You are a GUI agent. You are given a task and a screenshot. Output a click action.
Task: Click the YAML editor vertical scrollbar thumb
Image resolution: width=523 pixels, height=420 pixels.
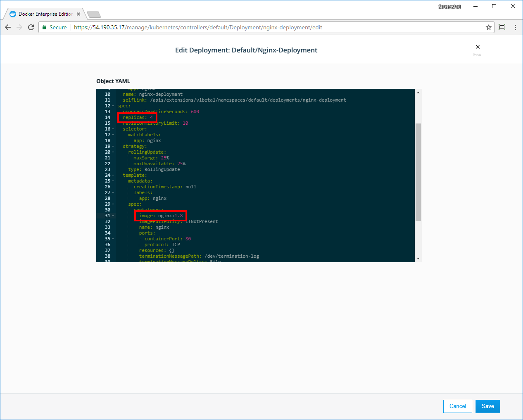coord(418,171)
